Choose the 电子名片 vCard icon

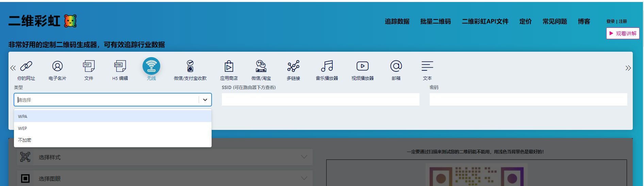coord(57,66)
